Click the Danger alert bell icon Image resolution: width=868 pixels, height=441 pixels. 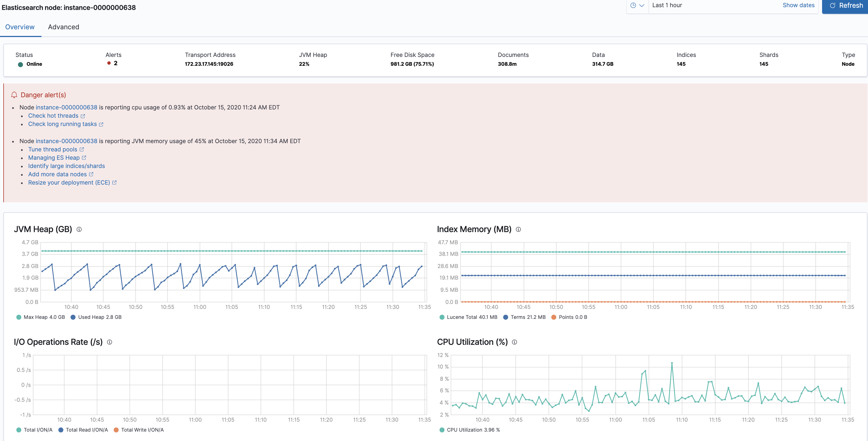tap(14, 95)
